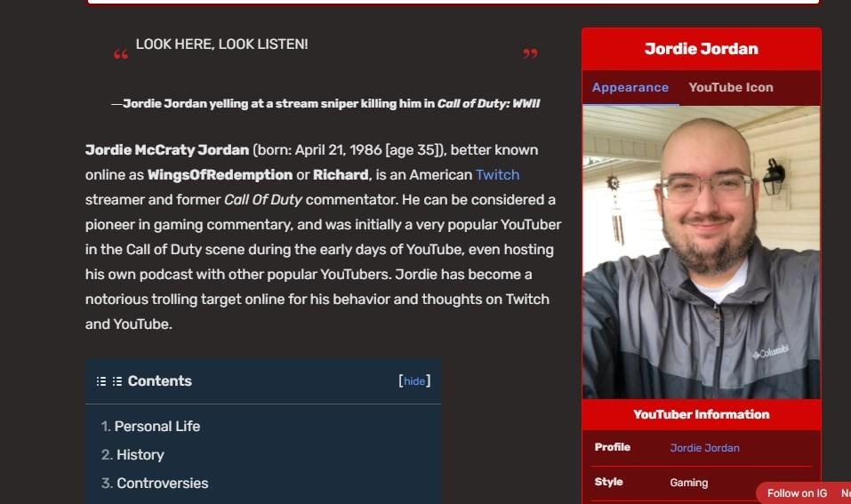The image size is (851, 504).
Task: Click the Jordie Jordan infobox title
Action: click(x=702, y=49)
